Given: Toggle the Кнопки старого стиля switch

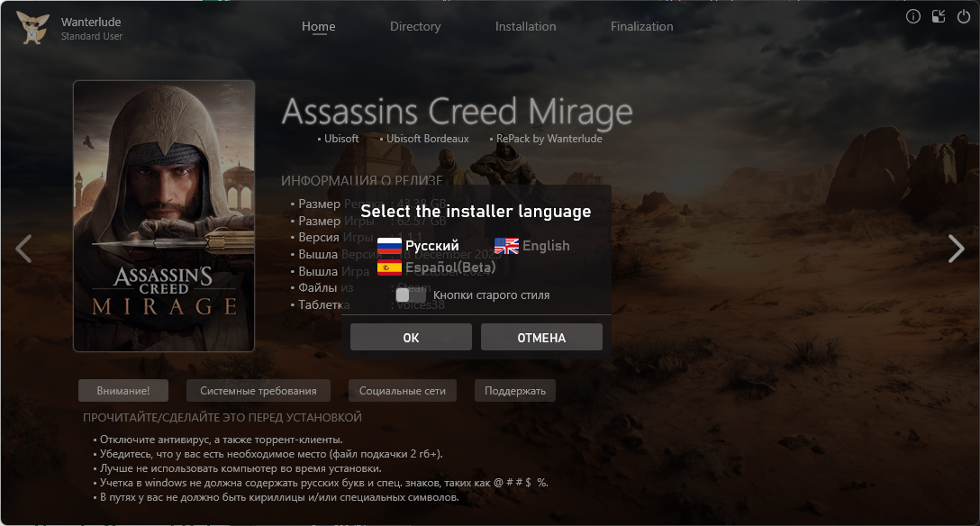Looking at the screenshot, I should pos(411,295).
